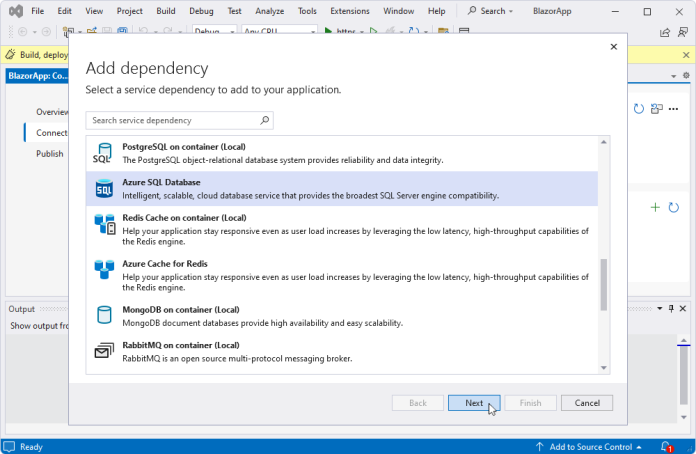Screen dimensions: 696x454
Task: Click the dependency list scroll down arrow
Action: [604, 367]
